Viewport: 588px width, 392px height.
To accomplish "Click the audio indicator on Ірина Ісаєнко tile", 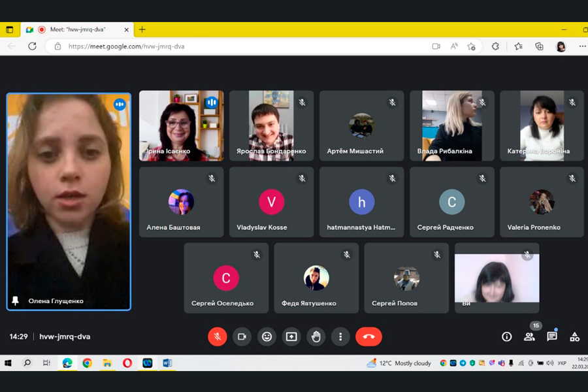I will pos(212,102).
